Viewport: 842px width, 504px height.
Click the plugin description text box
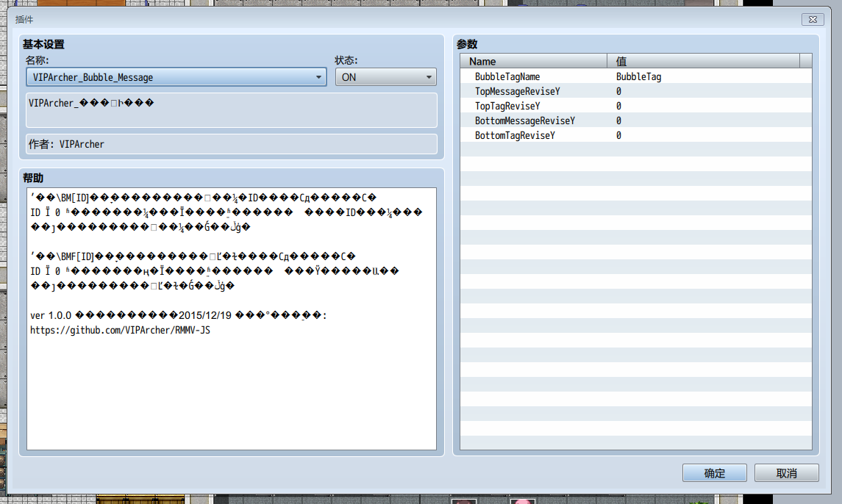(232, 110)
